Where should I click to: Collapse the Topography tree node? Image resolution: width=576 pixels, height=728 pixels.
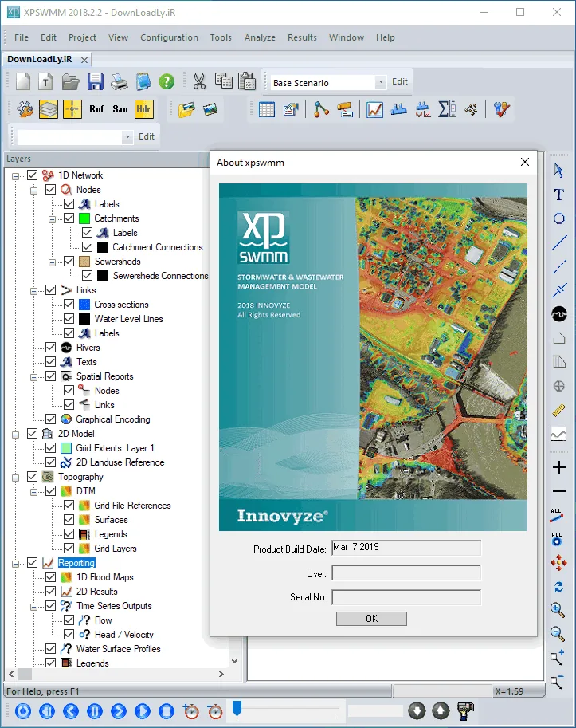point(16,478)
